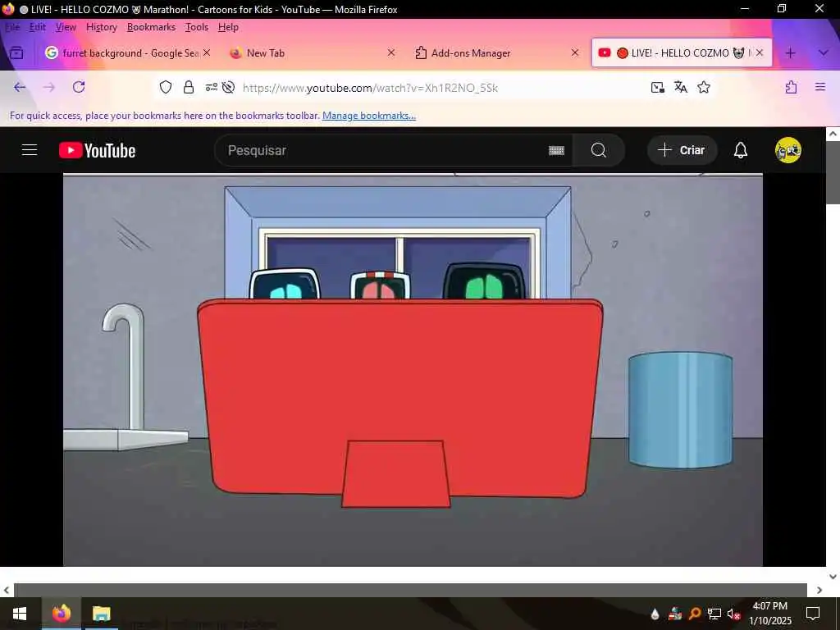Viewport: 840px width, 630px height.
Task: Show site security padlock info
Action: 189,87
